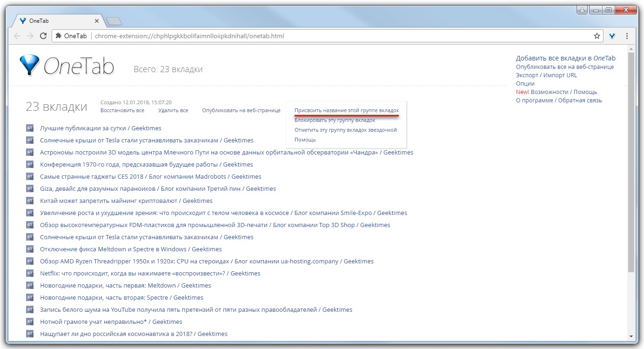This screenshot has height=349, width=644.
Task: Open "Китай может запретить майнинг криптовалют" link
Action: click(x=126, y=201)
